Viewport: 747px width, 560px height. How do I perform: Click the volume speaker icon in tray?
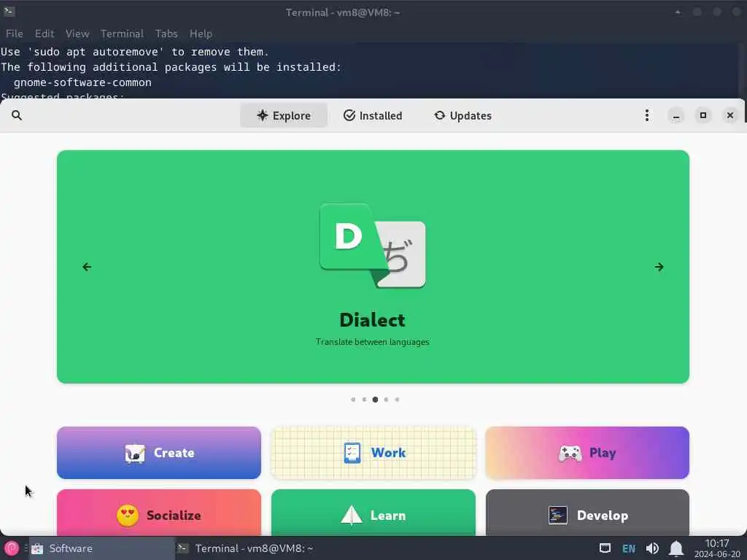pos(652,548)
